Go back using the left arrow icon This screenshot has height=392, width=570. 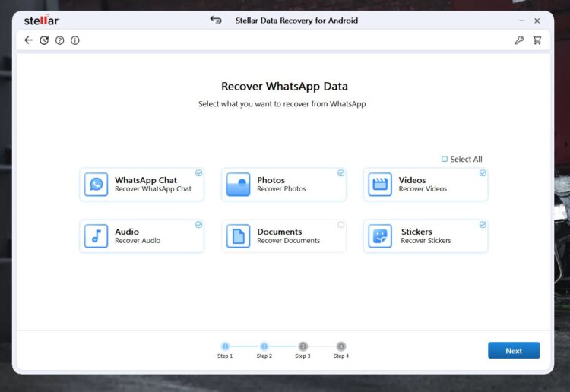coord(28,40)
